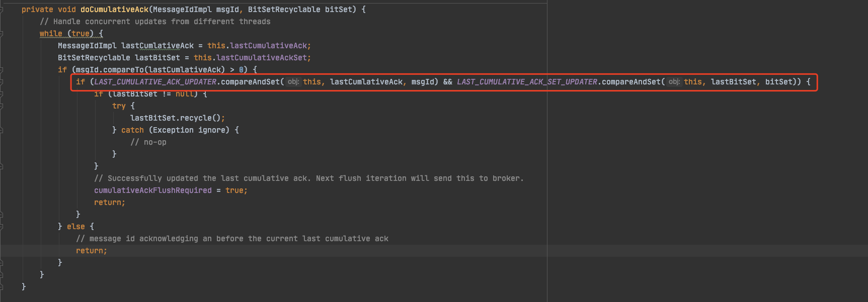
Task: Collapse the doCumulativeAck method fold marker
Action: (x=2, y=10)
